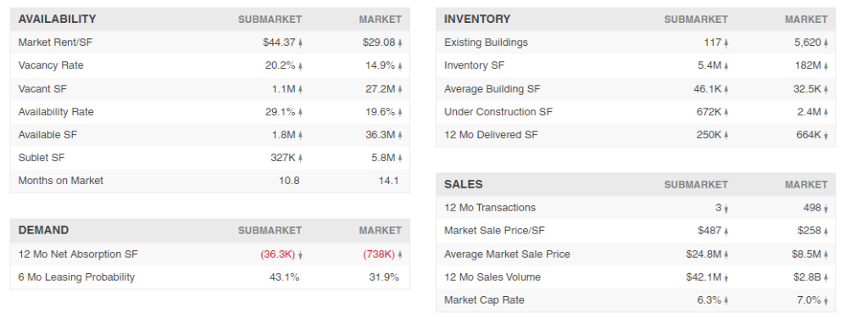Click the up arrow beside market Net Absorption (738K)

click(x=400, y=255)
